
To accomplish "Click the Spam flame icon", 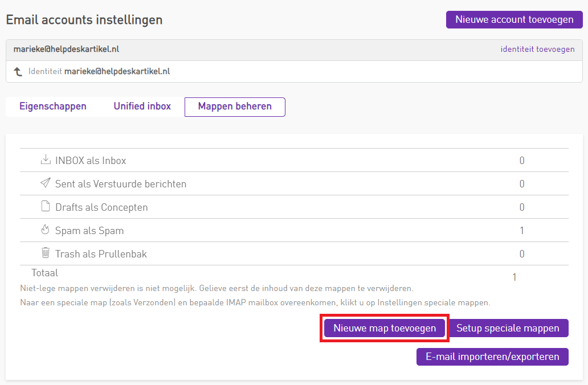I will pyautogui.click(x=46, y=230).
